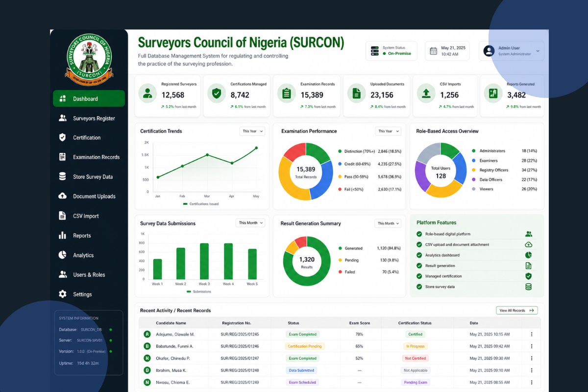
Task: Click the Not Certified badge
Action: 415,358
